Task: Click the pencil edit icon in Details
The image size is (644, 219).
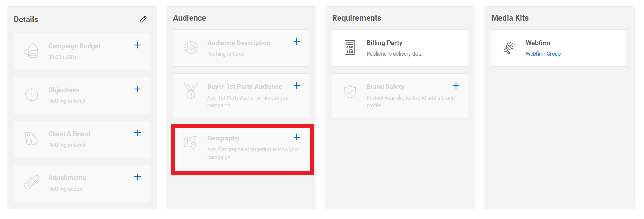Action: pyautogui.click(x=143, y=19)
